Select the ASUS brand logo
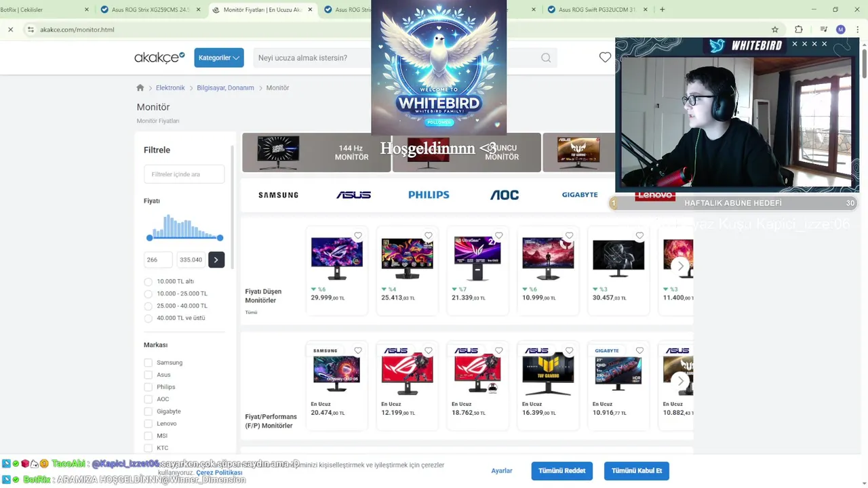868x488 pixels. point(353,195)
